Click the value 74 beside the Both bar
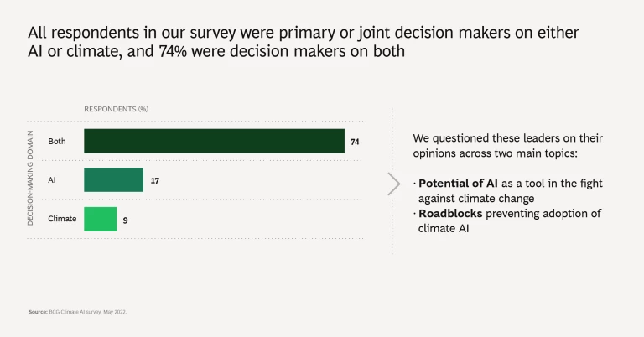 355,142
